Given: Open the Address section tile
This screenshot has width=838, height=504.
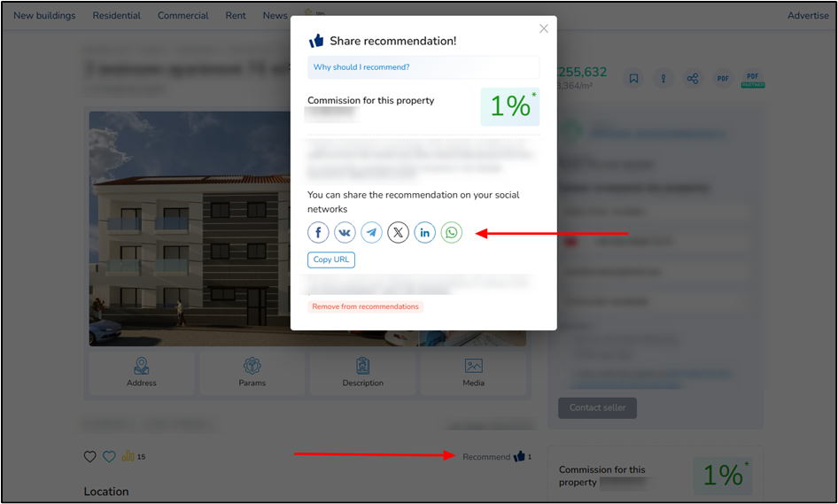Looking at the screenshot, I should point(142,373).
